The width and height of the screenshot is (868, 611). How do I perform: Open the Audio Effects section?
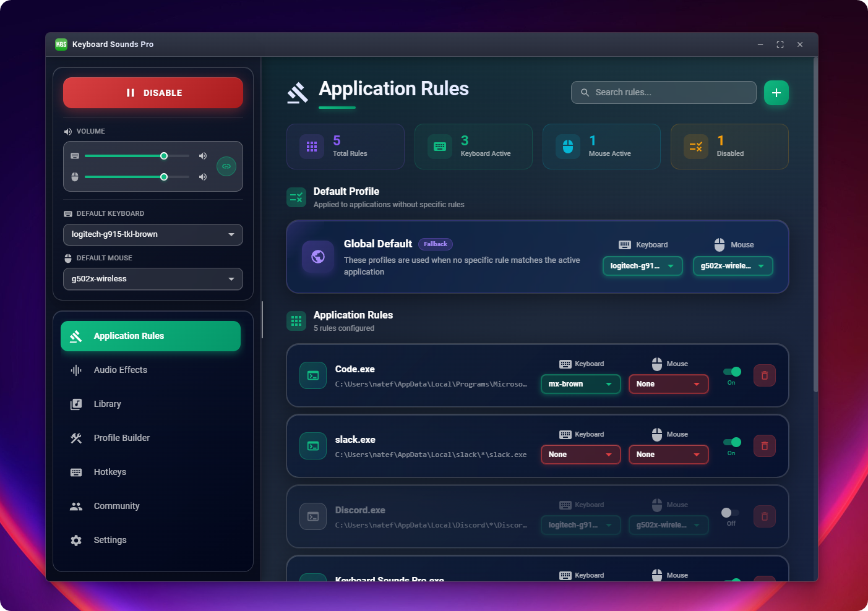(x=121, y=370)
